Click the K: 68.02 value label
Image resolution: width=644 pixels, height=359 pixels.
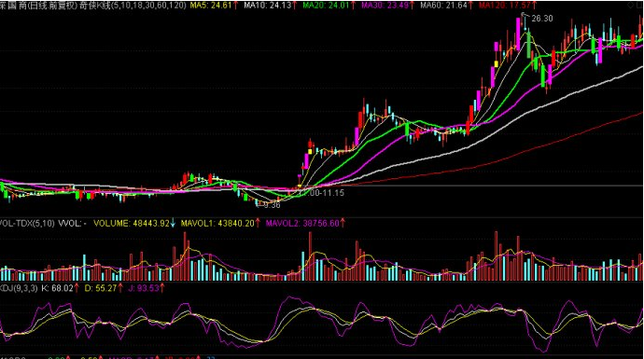point(57,288)
